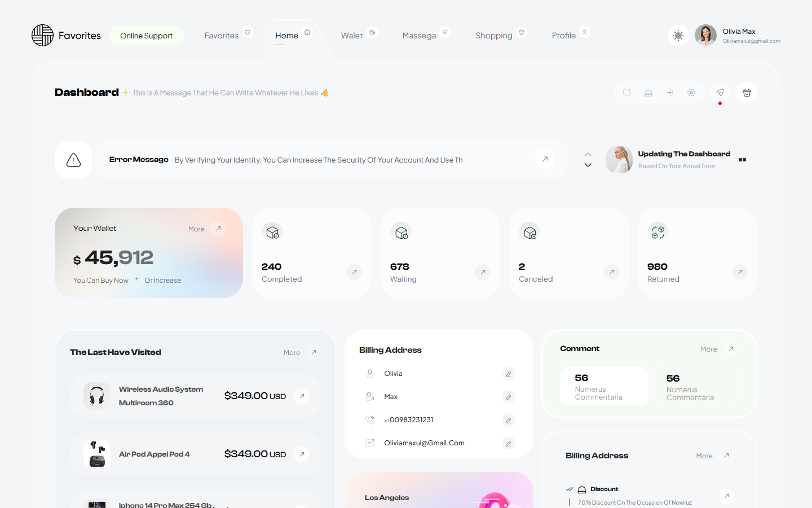Screen dimensions: 812x508
Task: Click Olivia Max profile avatar
Action: pyautogui.click(x=705, y=36)
